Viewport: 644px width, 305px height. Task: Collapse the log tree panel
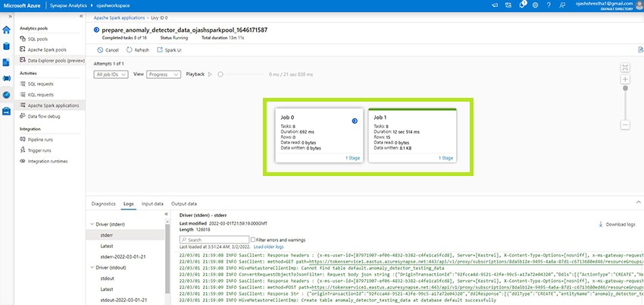tap(167, 214)
